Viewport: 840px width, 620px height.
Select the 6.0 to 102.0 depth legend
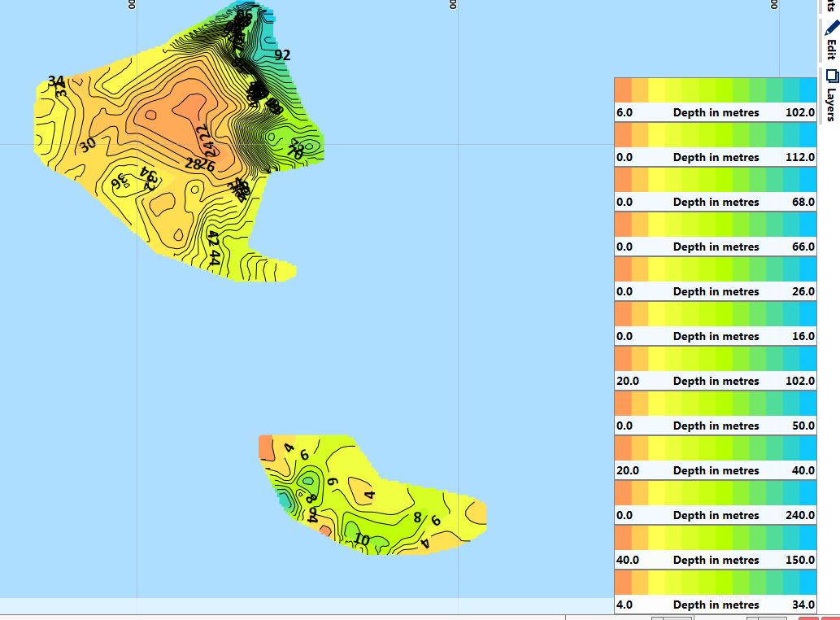pyautogui.click(x=715, y=100)
